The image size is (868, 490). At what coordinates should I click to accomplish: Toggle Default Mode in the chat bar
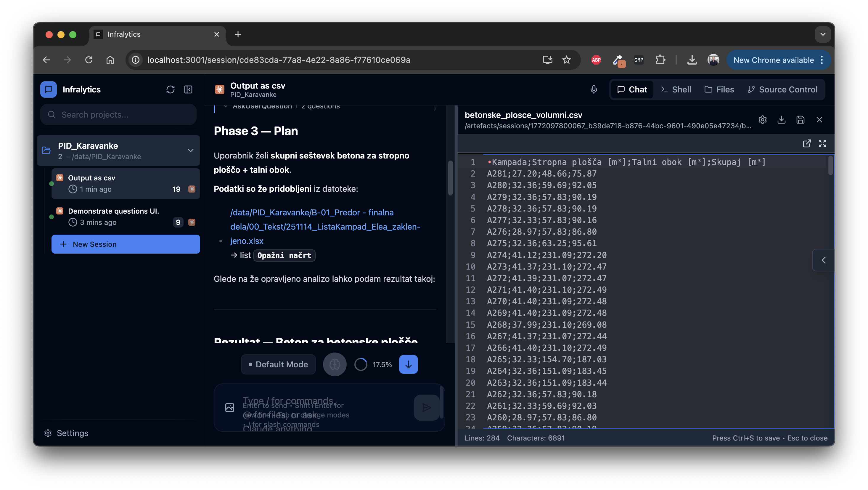278,364
